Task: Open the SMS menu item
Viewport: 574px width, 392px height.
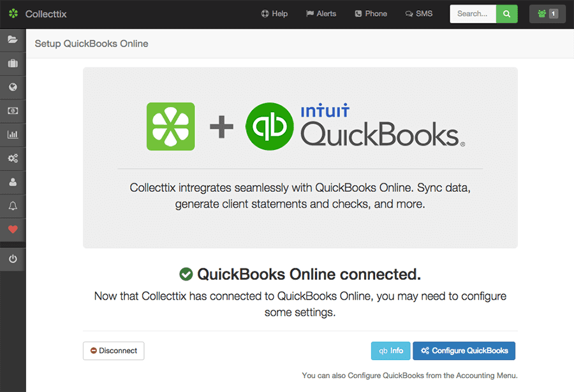Action: point(419,14)
